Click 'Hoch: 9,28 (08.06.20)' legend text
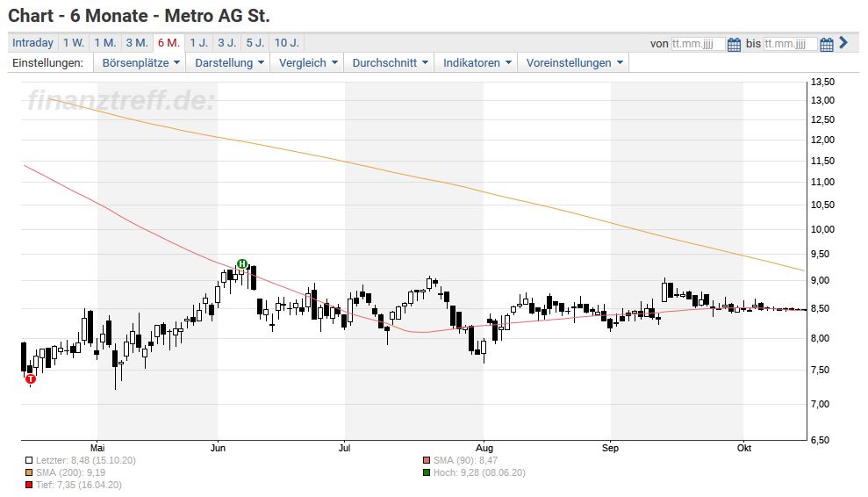The width and height of the screenshot is (868, 497). tap(479, 472)
